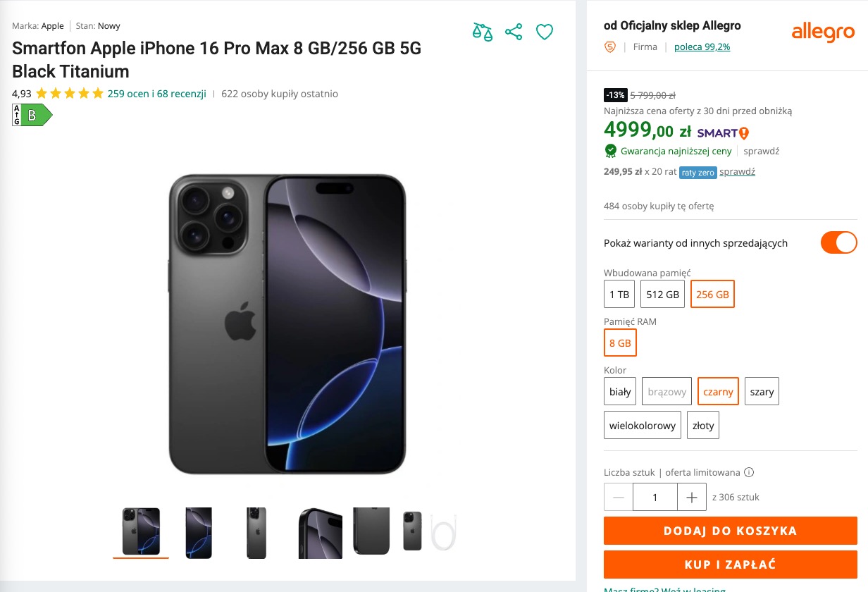Image resolution: width=868 pixels, height=592 pixels.
Task: Add product to favorites with heart icon
Action: click(x=545, y=32)
